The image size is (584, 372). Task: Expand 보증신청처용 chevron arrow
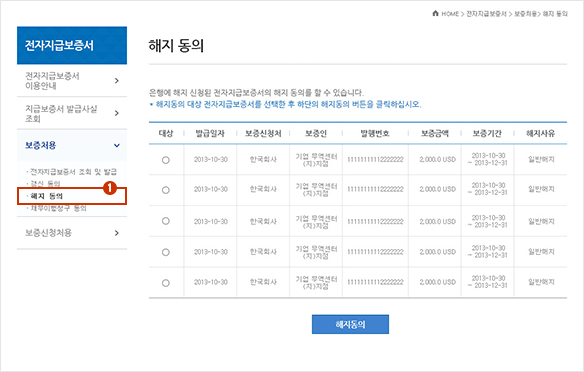[117, 233]
